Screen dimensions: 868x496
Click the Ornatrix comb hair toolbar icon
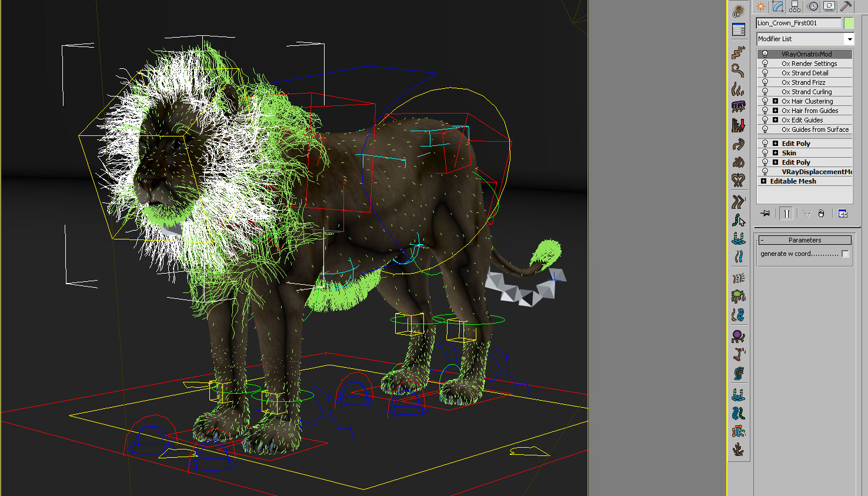coord(739,106)
